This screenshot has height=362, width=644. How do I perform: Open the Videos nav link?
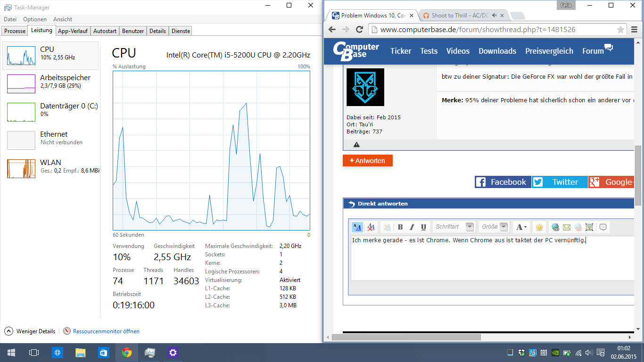point(458,51)
